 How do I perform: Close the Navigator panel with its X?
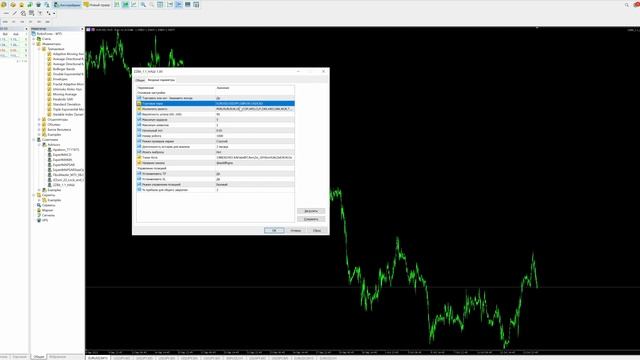point(82,29)
